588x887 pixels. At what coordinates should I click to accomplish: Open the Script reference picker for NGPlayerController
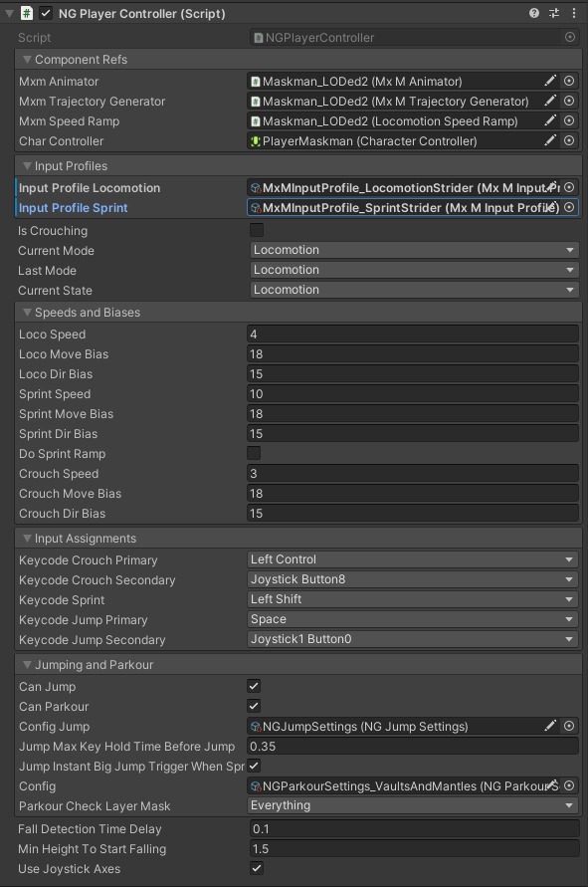coord(568,36)
